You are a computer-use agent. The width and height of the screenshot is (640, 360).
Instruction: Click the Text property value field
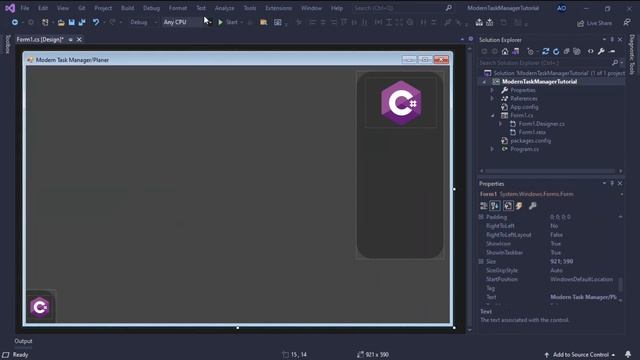coord(583,297)
